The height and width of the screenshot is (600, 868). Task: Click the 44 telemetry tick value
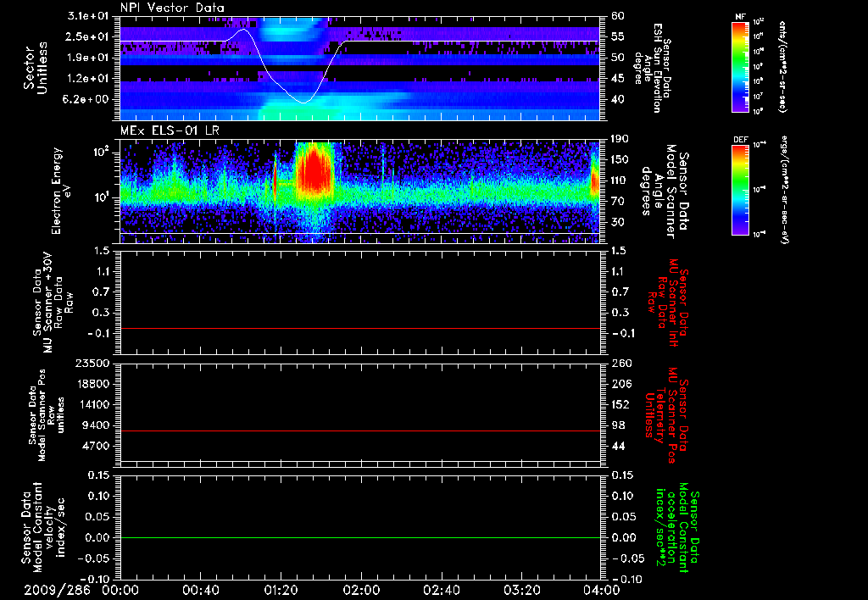coord(618,446)
